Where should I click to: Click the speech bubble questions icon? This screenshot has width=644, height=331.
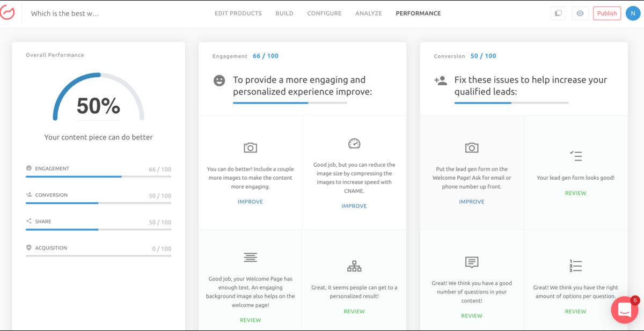coord(472,262)
